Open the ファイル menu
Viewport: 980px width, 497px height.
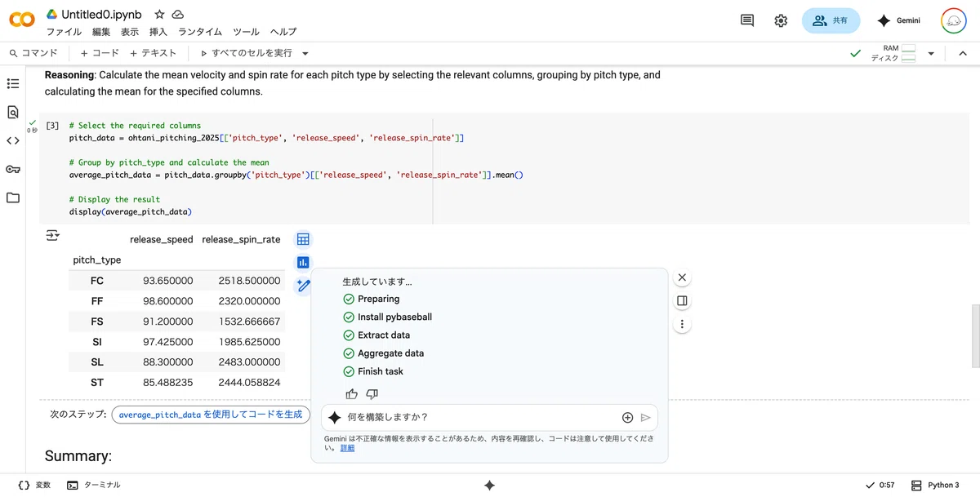64,32
